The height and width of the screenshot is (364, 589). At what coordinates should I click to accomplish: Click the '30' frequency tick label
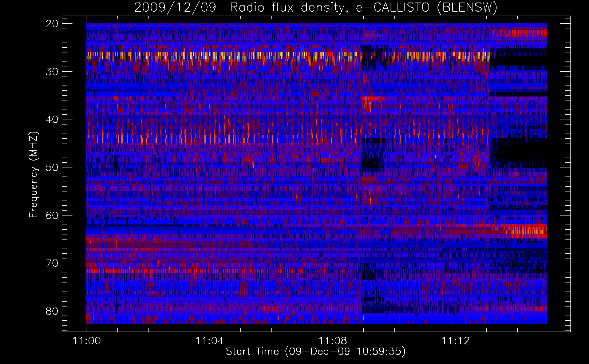click(x=52, y=71)
